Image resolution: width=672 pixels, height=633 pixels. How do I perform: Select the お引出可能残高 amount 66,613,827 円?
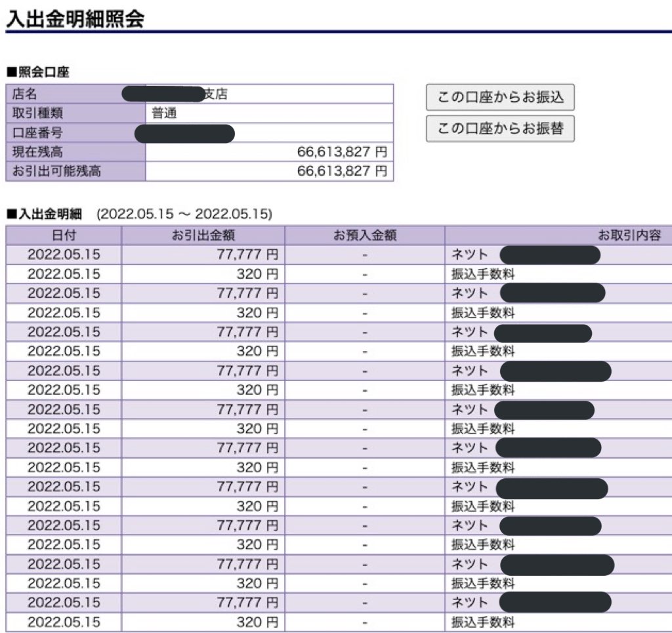pos(342,171)
